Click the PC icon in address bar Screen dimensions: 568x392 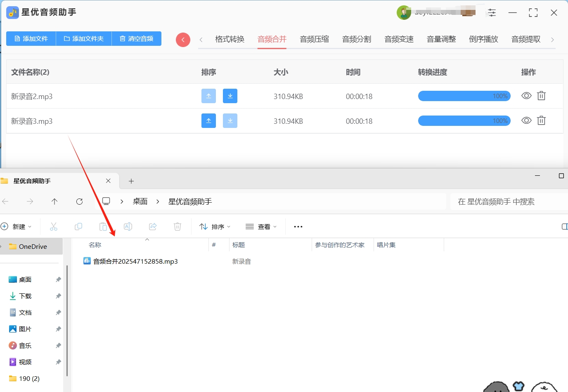tap(106, 201)
